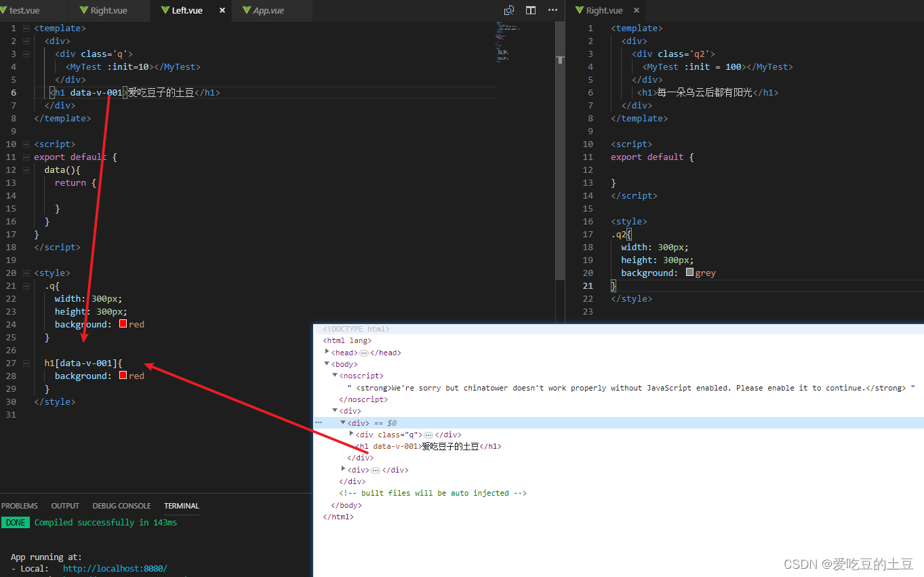Open Changes icon in editor toolbar
Image resolution: width=924 pixels, height=577 pixels.
(x=509, y=10)
